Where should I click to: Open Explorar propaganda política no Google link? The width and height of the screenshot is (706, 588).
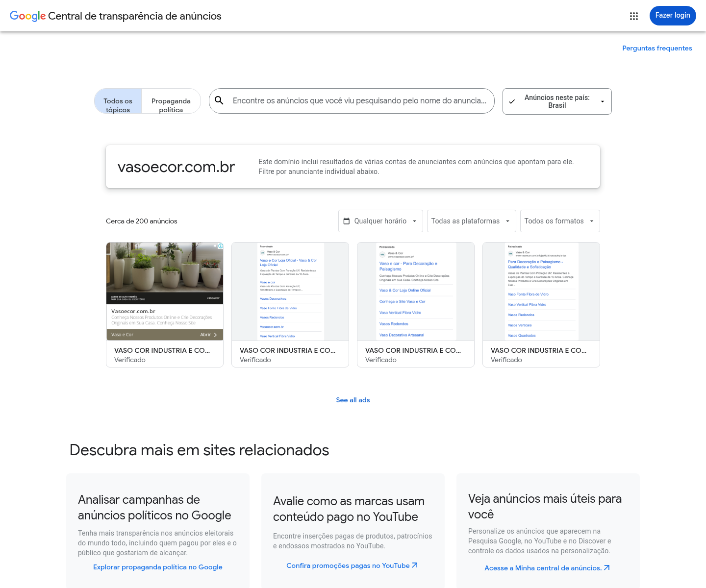(x=158, y=567)
